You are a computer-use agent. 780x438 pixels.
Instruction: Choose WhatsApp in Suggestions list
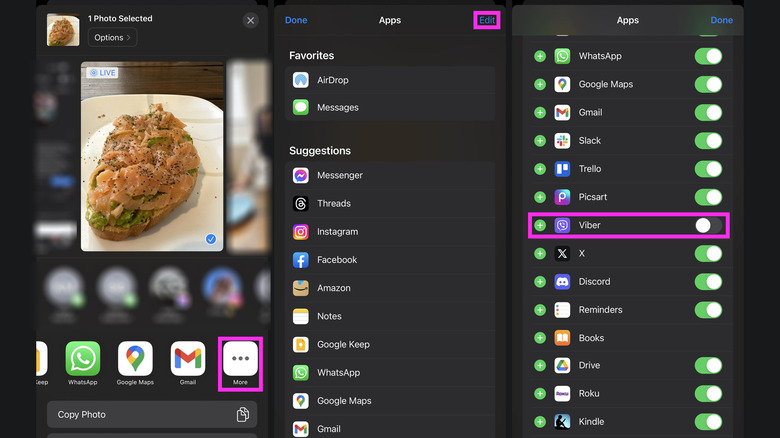pyautogui.click(x=390, y=372)
